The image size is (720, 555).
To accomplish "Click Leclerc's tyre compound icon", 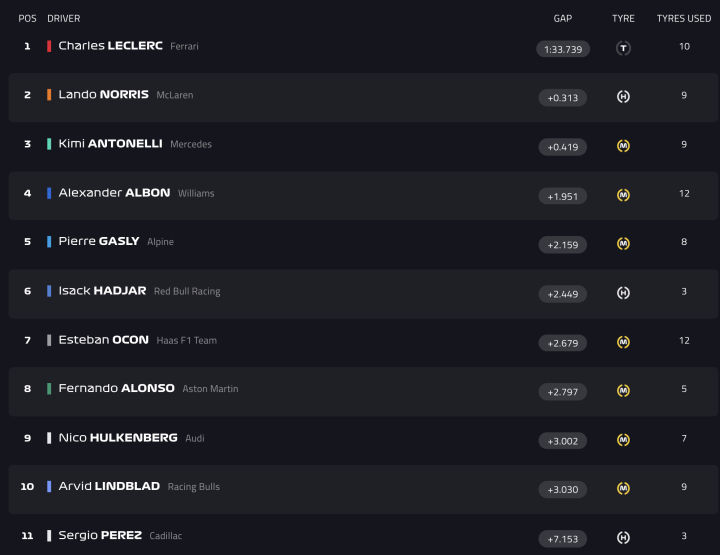I will [623, 48].
